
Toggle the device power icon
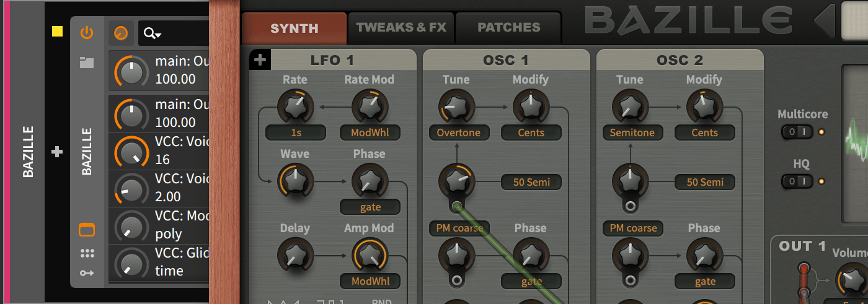click(x=87, y=33)
